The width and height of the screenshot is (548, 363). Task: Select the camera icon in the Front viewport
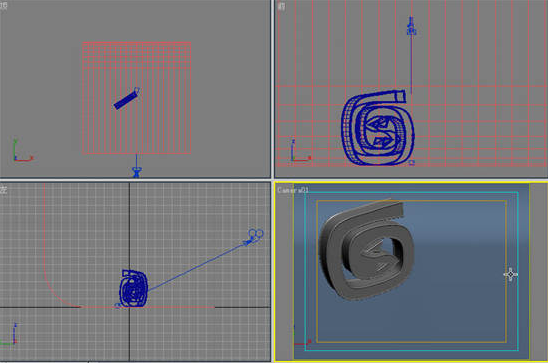pyautogui.click(x=411, y=26)
